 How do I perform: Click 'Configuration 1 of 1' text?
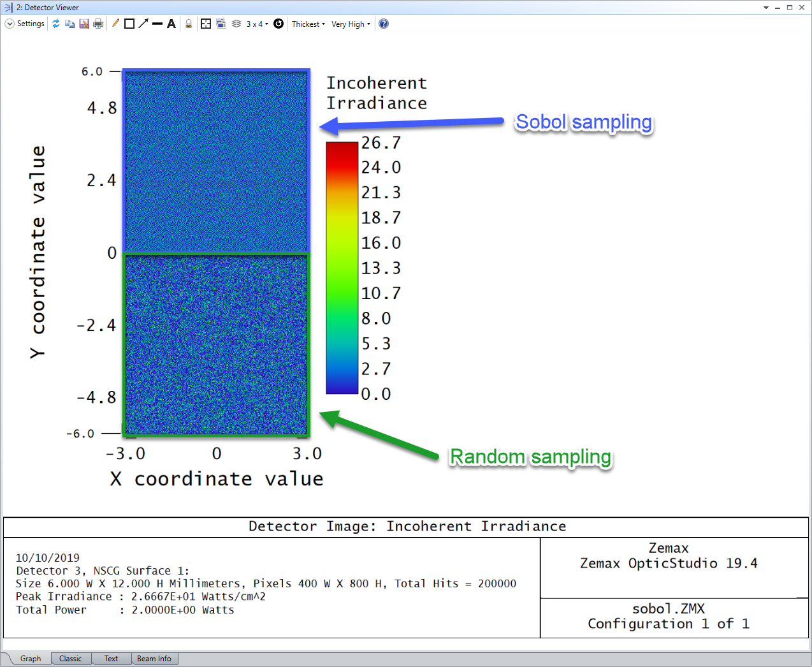click(669, 624)
